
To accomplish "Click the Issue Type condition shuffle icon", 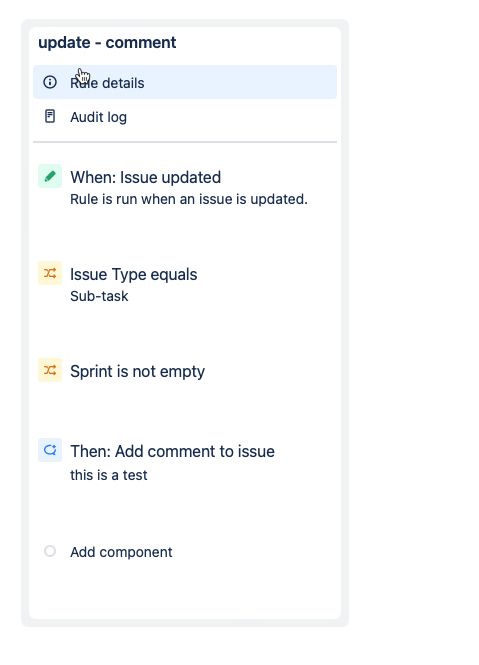I will tap(50, 273).
